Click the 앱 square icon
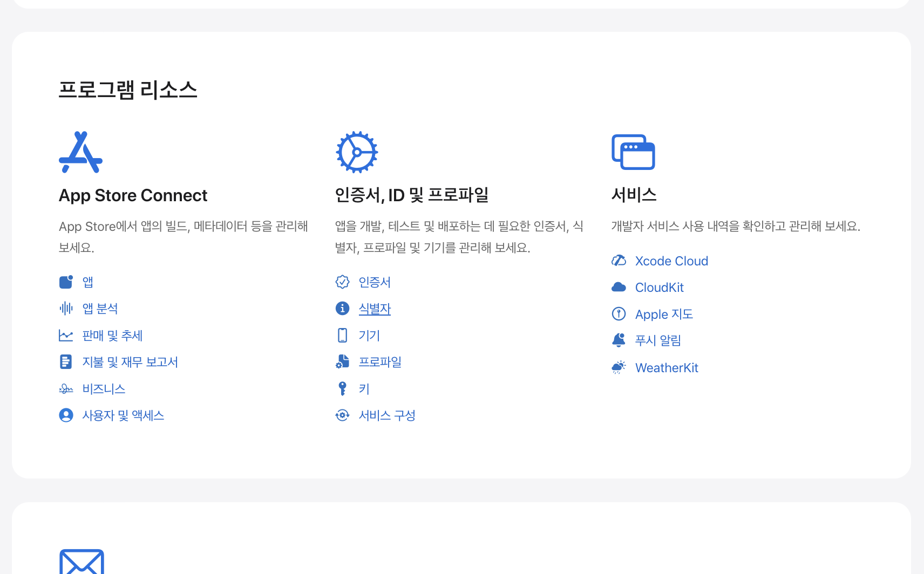The width and height of the screenshot is (924, 574). coord(66,282)
